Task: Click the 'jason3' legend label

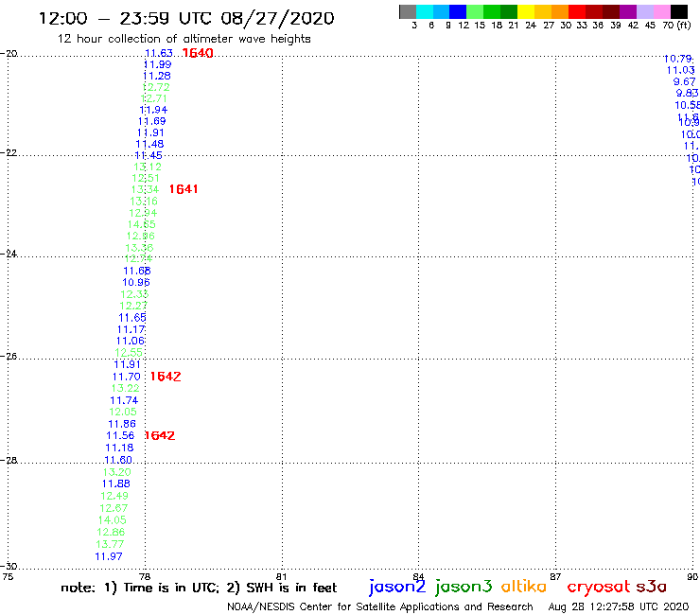Action: tap(464, 587)
